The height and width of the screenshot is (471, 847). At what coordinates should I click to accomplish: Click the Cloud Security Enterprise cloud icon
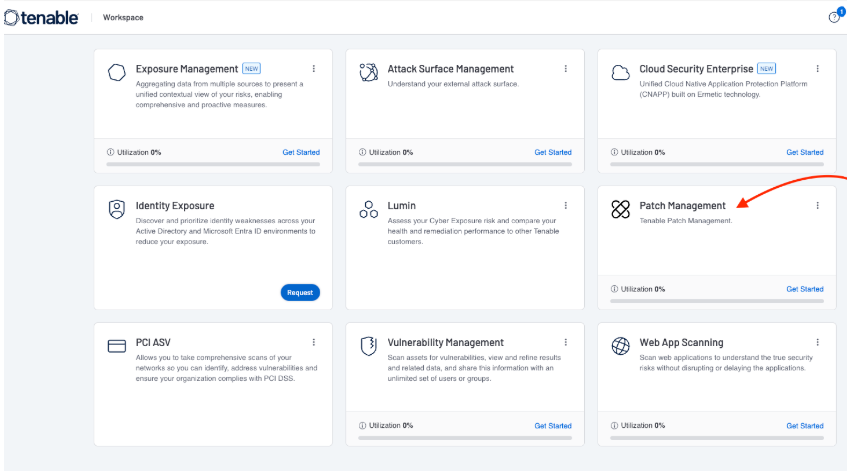pyautogui.click(x=620, y=73)
